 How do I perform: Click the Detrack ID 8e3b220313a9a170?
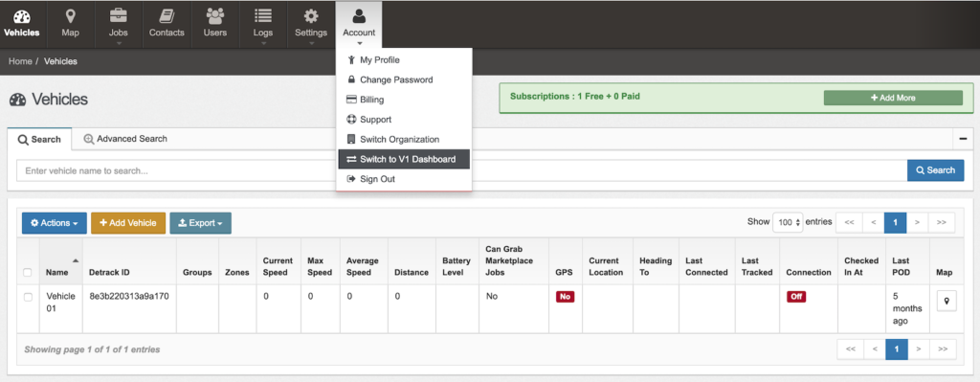129,297
